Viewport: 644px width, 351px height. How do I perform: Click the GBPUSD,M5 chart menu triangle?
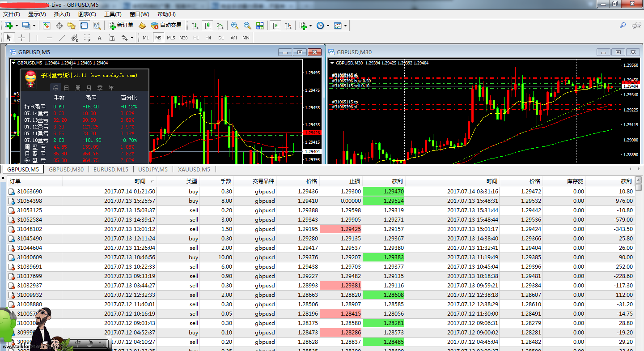click(13, 63)
